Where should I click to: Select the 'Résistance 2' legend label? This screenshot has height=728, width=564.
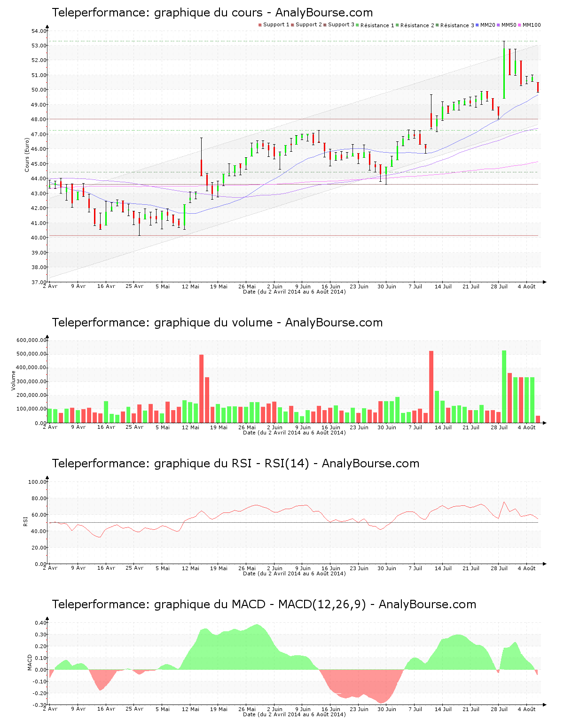click(417, 25)
